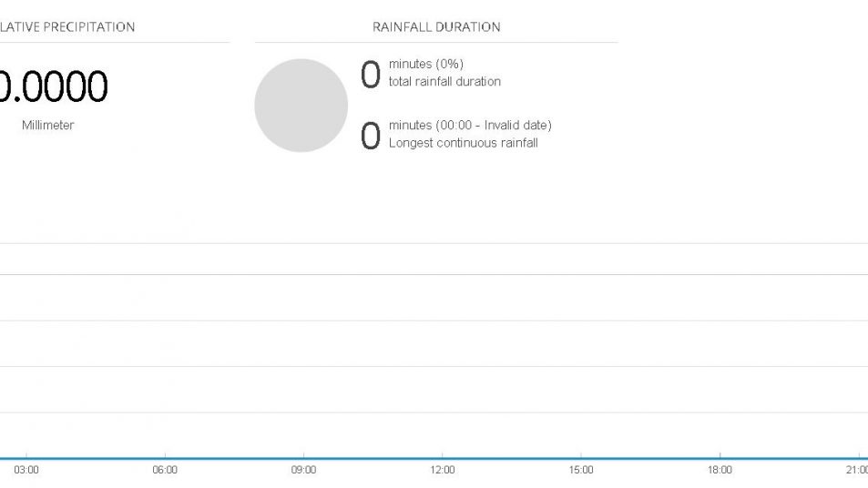Click the cumulative precipitation panel heading

pyautogui.click(x=67, y=27)
